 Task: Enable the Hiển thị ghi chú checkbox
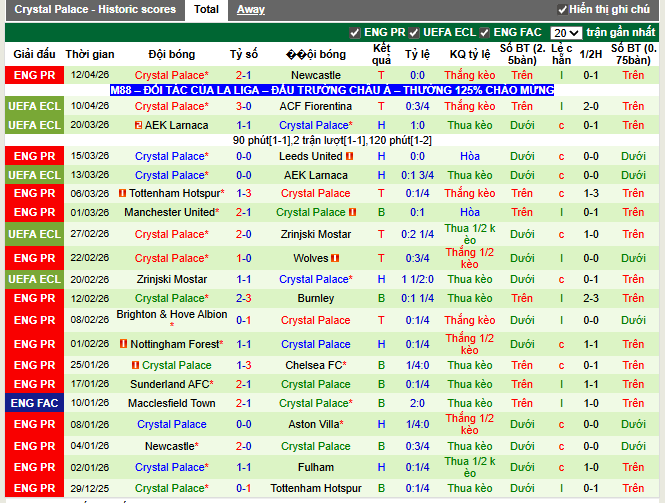(560, 9)
